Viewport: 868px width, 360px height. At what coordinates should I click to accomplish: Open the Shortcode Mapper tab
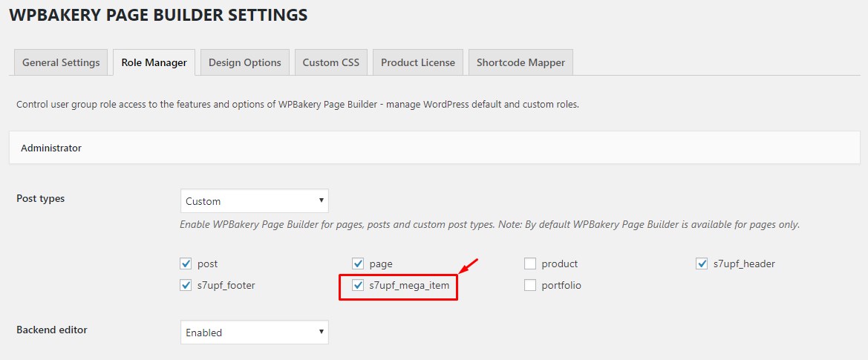pyautogui.click(x=521, y=62)
